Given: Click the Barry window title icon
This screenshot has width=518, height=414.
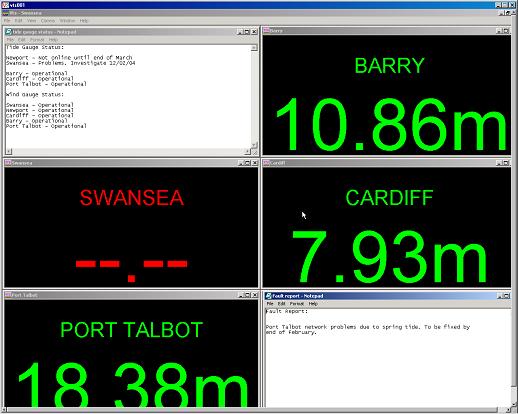Looking at the screenshot, I should pyautogui.click(x=266, y=30).
